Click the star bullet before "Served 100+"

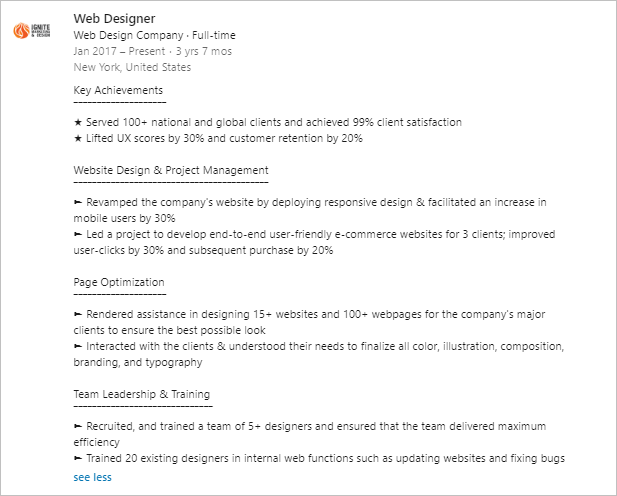(78, 122)
